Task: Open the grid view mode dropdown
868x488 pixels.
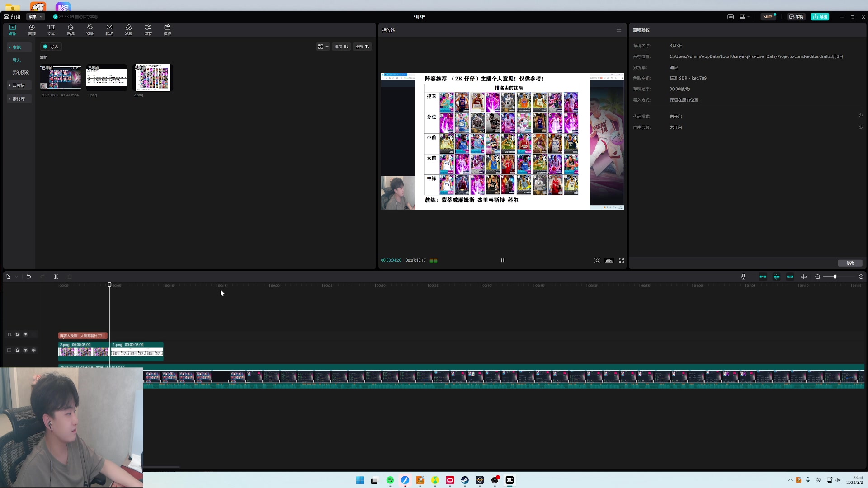Action: tap(323, 47)
